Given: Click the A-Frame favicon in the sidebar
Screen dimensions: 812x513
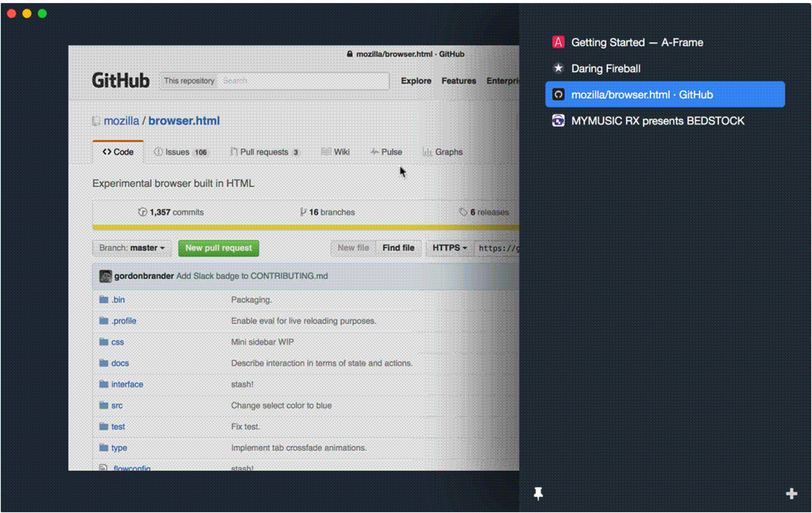Looking at the screenshot, I should (x=559, y=42).
